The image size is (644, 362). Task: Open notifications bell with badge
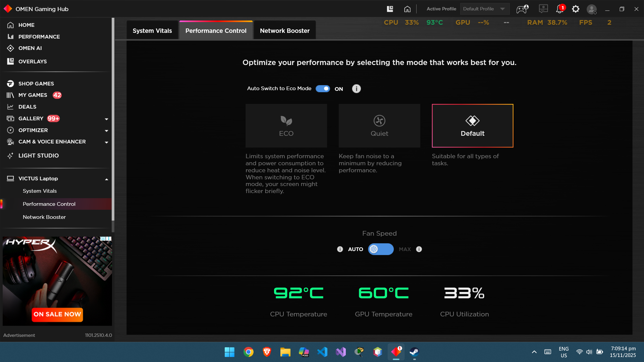click(x=560, y=9)
